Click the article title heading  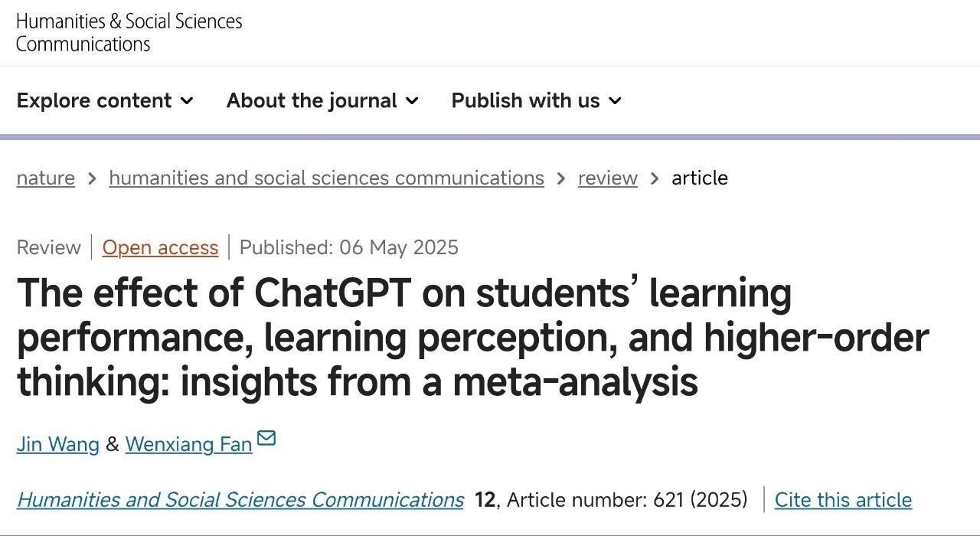pos(472,337)
